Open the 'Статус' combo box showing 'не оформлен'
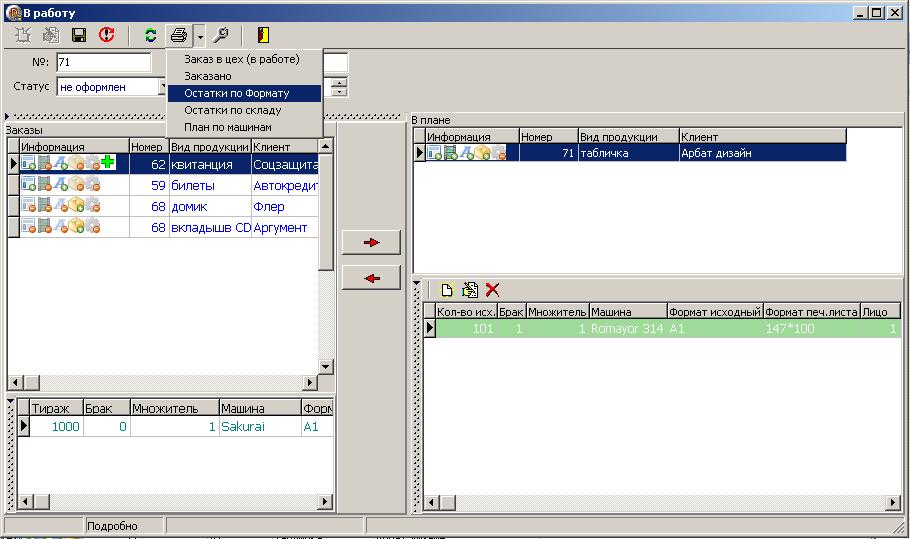The image size is (910, 539). coord(112,86)
